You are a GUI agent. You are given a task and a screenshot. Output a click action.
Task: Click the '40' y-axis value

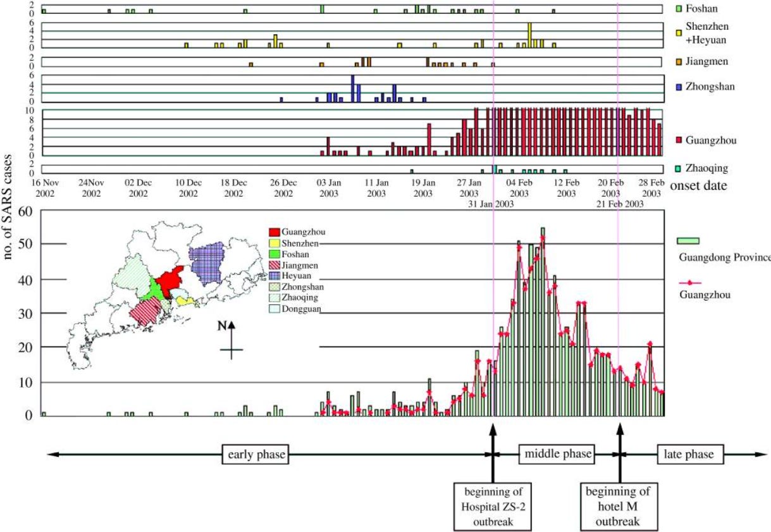24,280
